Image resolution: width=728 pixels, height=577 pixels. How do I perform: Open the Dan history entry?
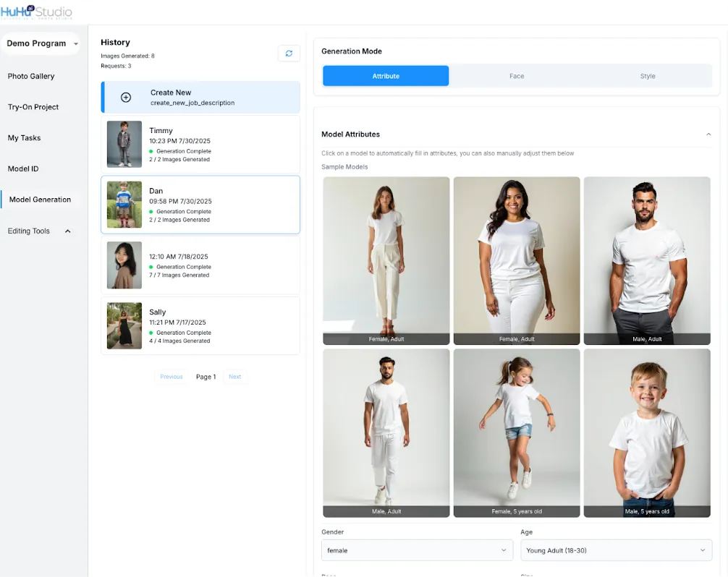point(200,205)
